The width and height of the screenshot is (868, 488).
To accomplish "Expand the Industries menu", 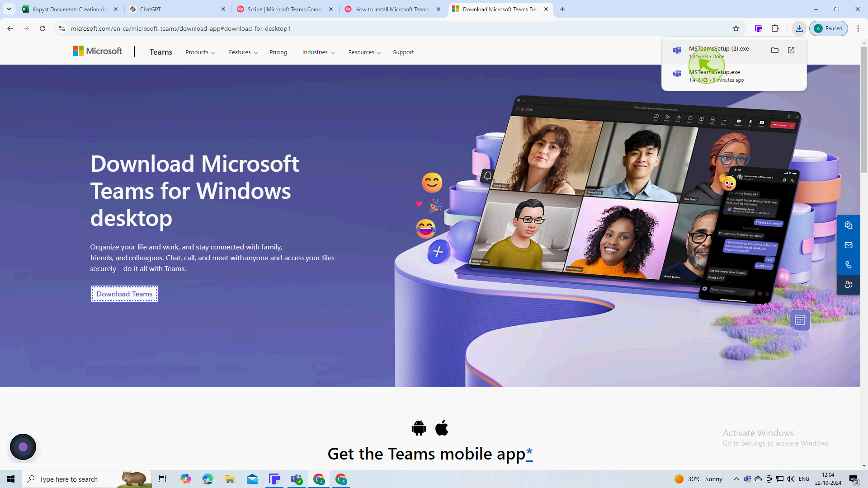I will point(318,52).
